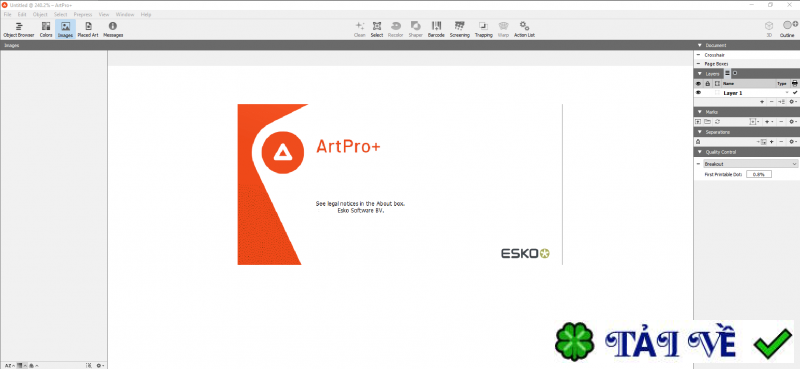Collapse the Separations panel section

[699, 132]
